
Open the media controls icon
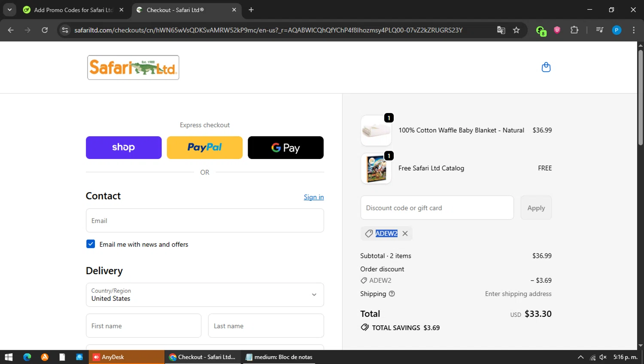tap(600, 30)
